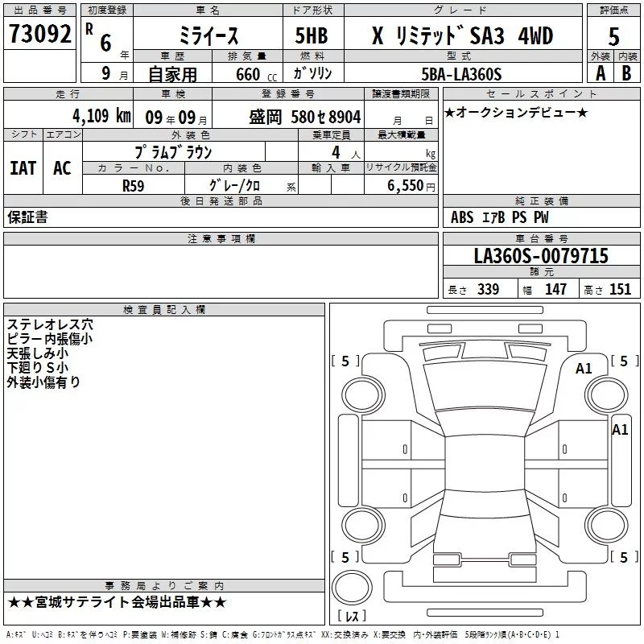Click the ステレオレス穴 inspector note
The image size is (644, 644).
50,324
